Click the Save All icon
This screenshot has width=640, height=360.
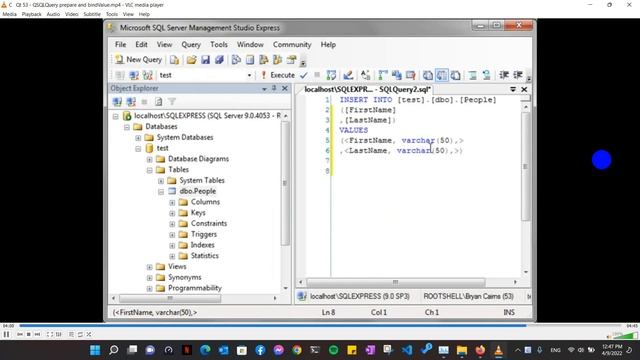(219, 60)
